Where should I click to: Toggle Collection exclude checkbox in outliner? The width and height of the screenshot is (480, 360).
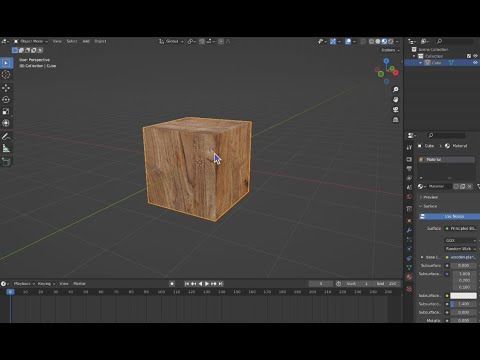point(469,56)
